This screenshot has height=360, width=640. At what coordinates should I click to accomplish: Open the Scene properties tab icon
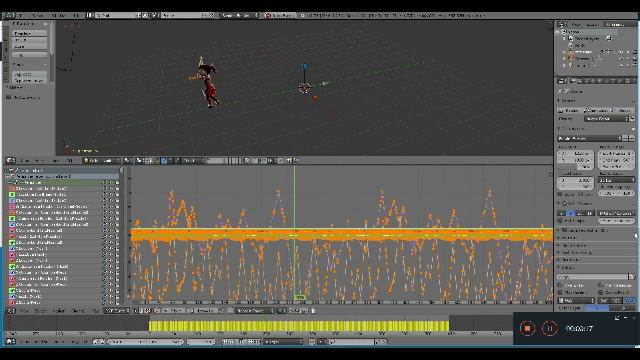click(587, 81)
